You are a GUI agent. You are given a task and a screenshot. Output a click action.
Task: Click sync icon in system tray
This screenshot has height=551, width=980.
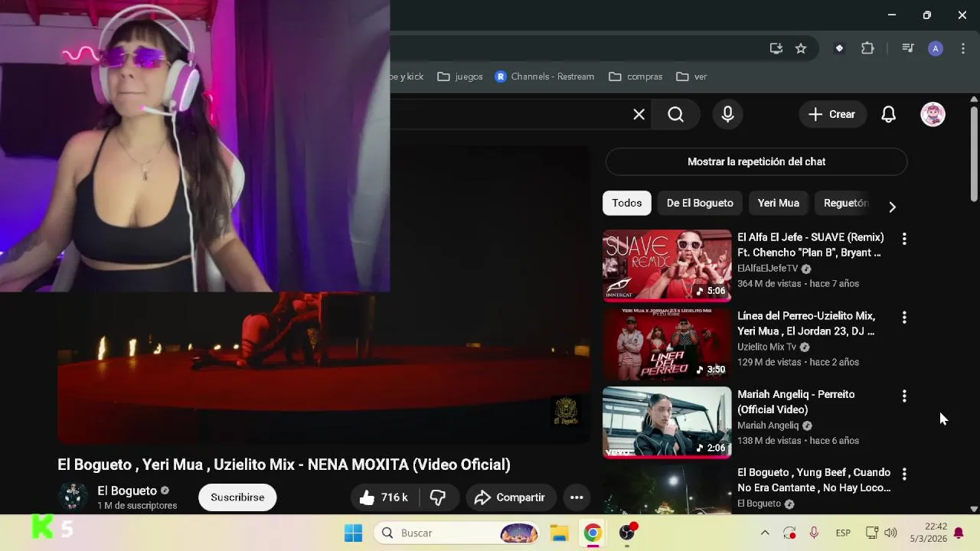(x=789, y=533)
